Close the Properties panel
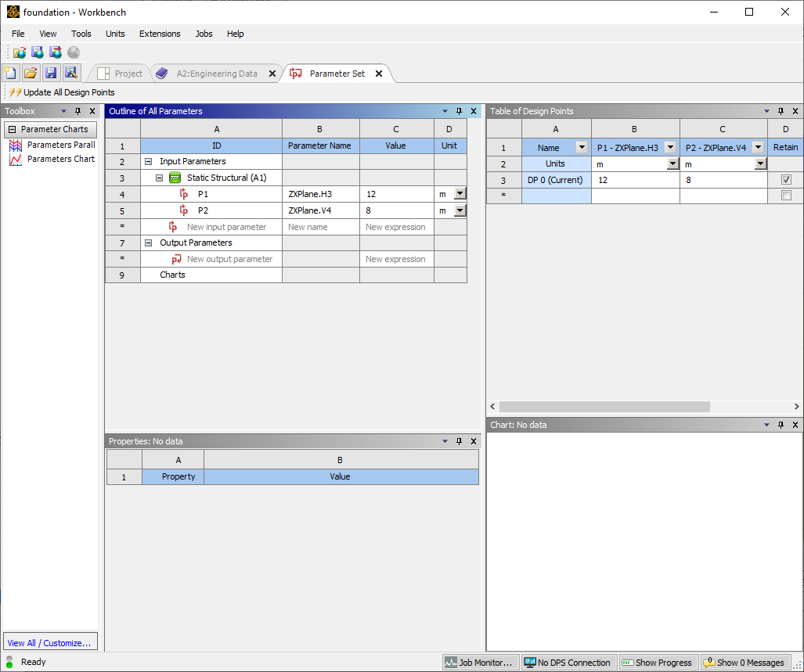The width and height of the screenshot is (804, 672). [474, 441]
